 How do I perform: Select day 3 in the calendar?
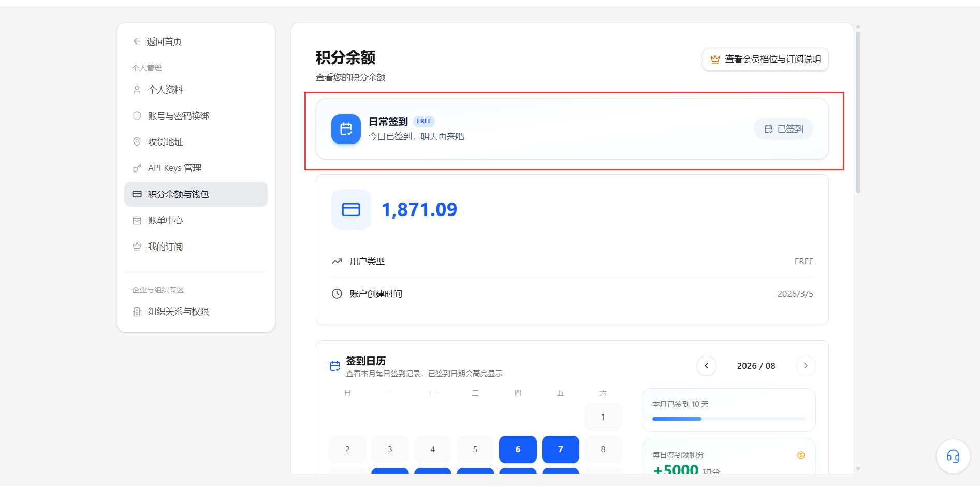(x=390, y=449)
